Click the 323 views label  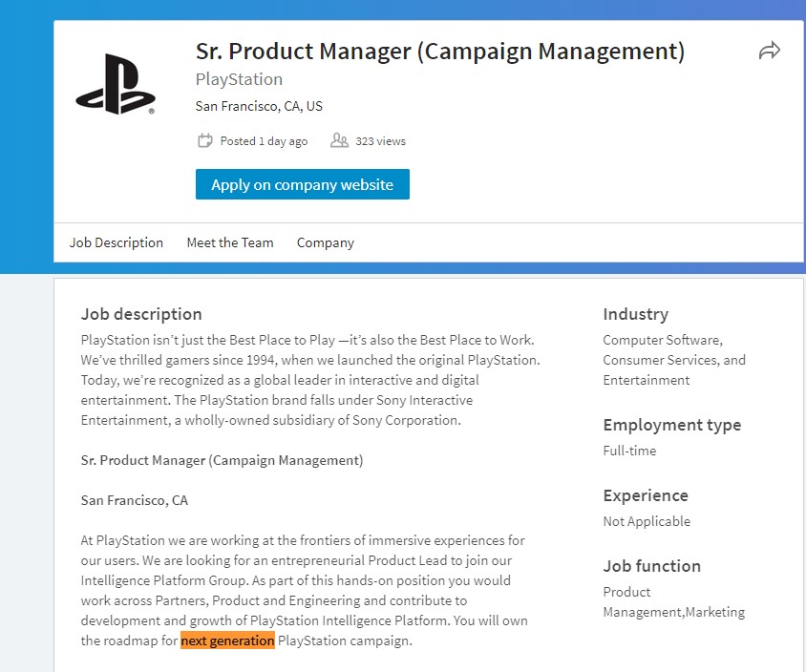tap(380, 141)
